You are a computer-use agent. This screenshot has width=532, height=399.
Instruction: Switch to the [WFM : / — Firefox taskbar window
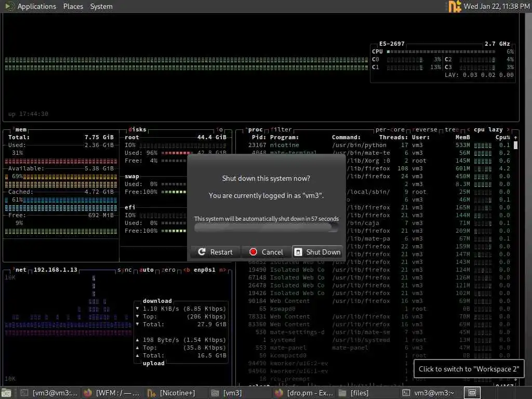(x=112, y=393)
